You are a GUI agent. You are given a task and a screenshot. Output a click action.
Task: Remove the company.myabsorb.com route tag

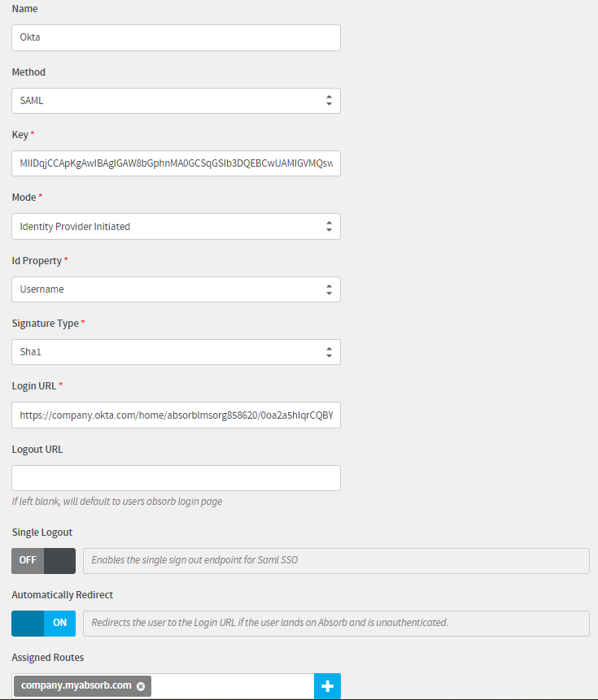(x=141, y=686)
